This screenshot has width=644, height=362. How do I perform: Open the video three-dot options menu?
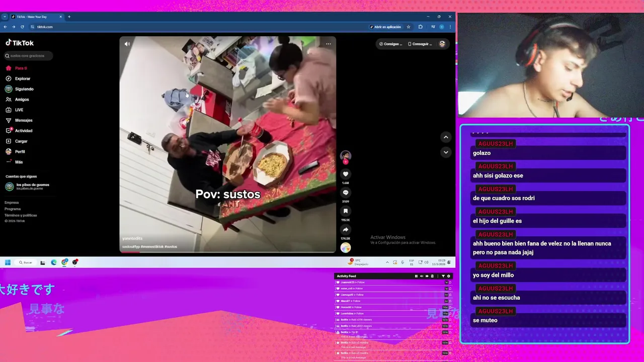(x=329, y=44)
